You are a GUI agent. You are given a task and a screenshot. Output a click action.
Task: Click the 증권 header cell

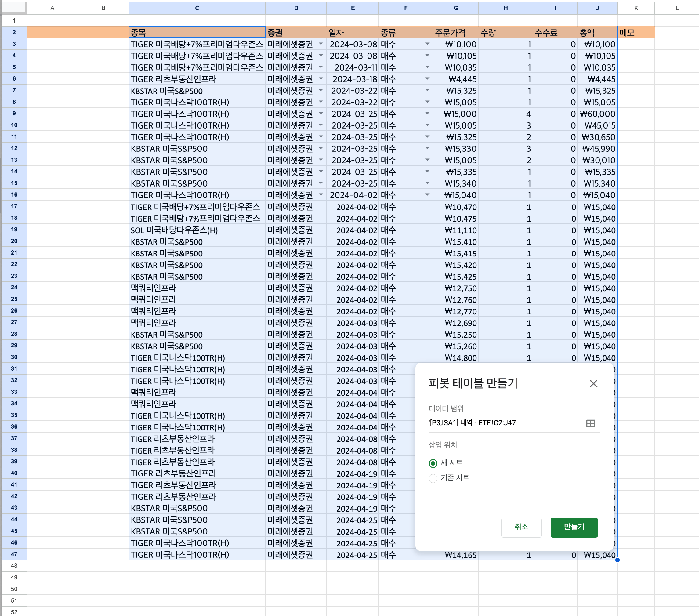[x=296, y=32]
